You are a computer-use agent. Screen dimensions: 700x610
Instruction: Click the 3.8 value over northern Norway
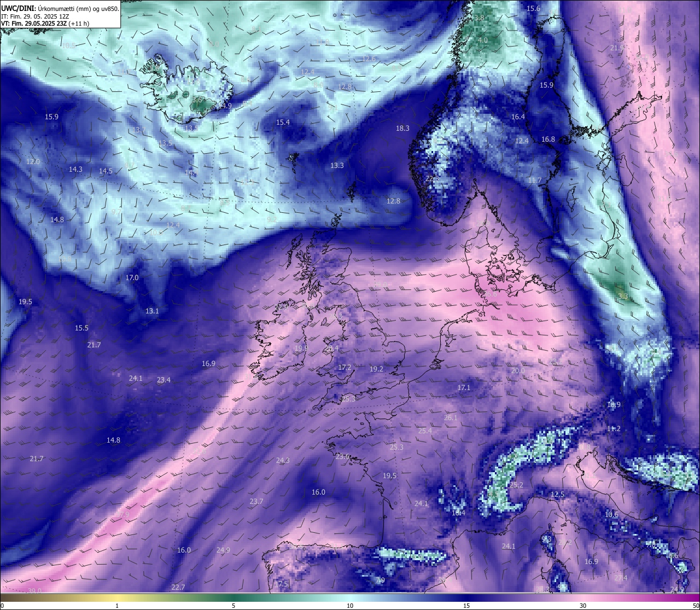(479, 18)
